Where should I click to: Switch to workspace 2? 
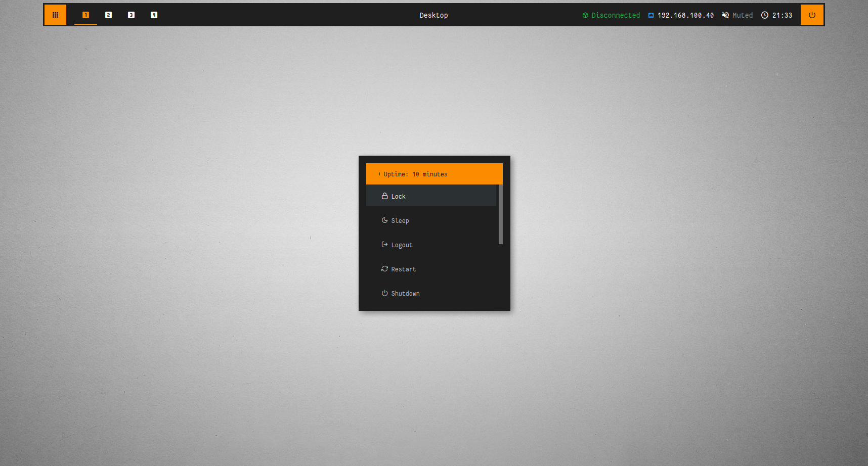pyautogui.click(x=108, y=15)
